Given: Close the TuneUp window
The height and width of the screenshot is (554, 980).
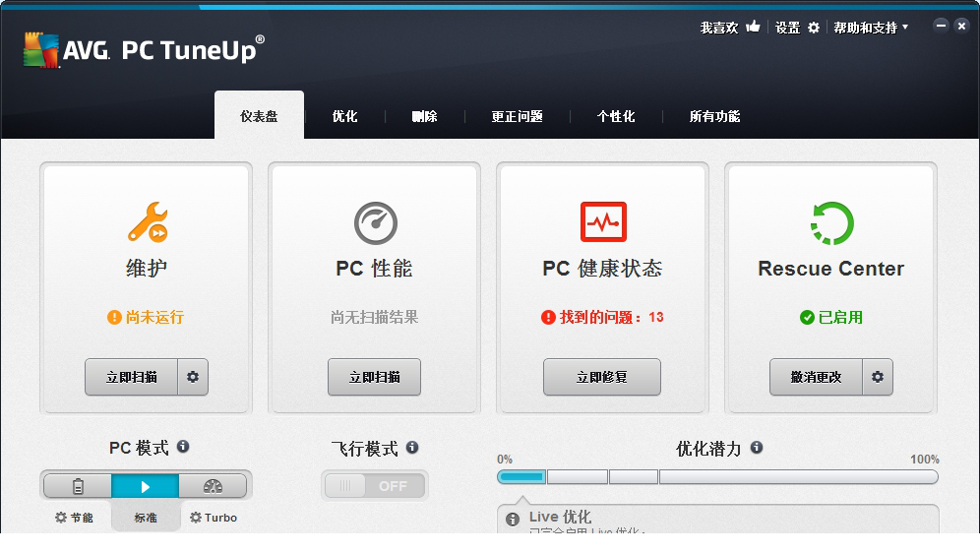Looking at the screenshot, I should pyautogui.click(x=961, y=26).
